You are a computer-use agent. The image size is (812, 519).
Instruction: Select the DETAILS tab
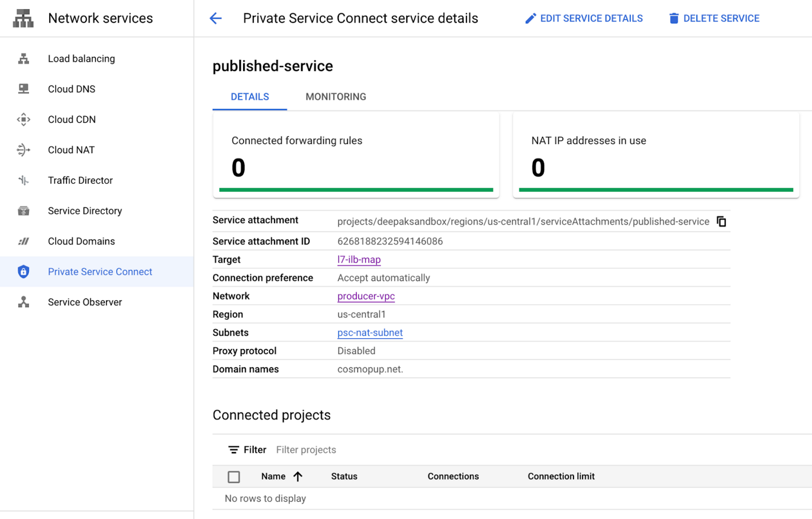pyautogui.click(x=249, y=96)
